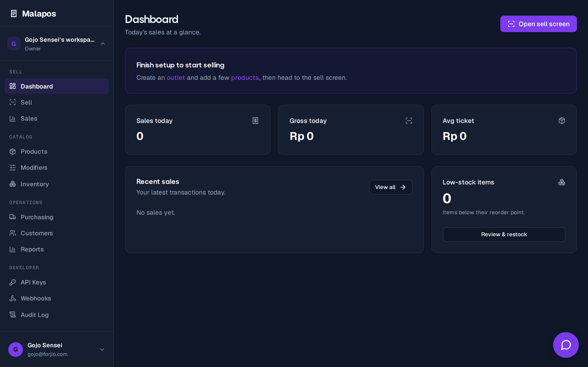Click the Open sell screen button
This screenshot has height=367, width=588.
click(x=538, y=24)
